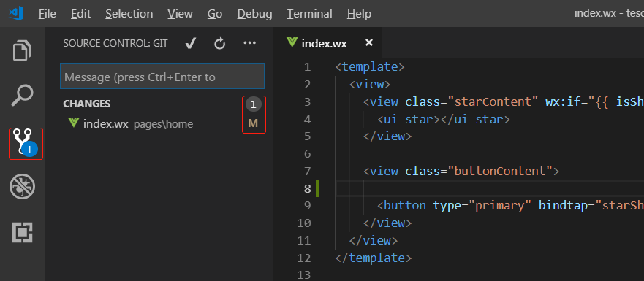The width and height of the screenshot is (644, 281).
Task: Open the Edit menu
Action: (80, 14)
